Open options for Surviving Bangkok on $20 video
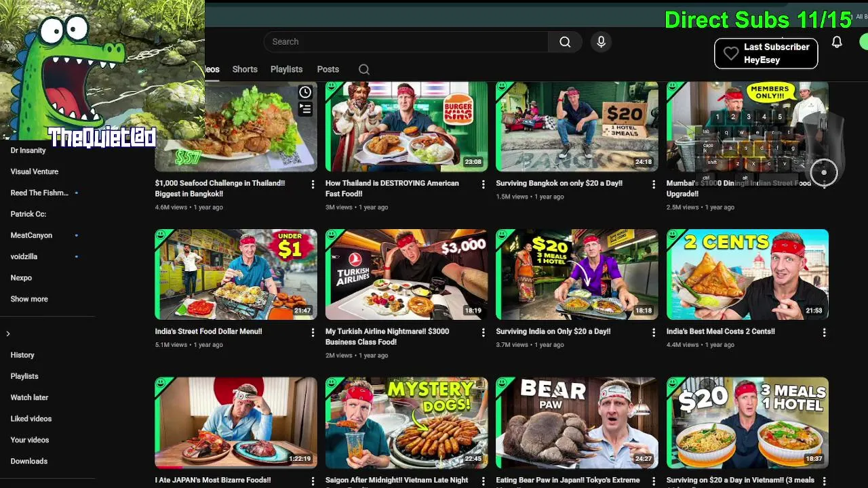 pos(654,184)
